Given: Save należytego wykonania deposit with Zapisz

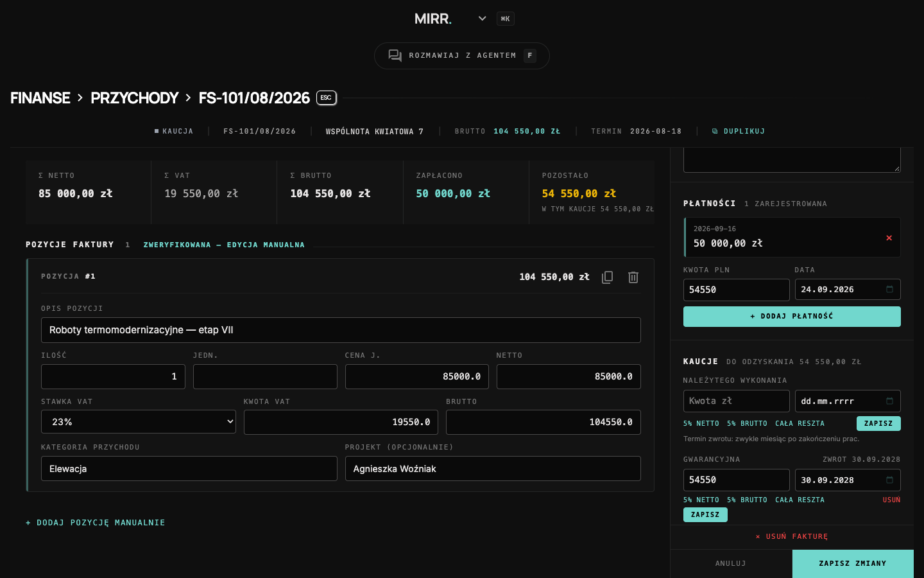Looking at the screenshot, I should point(878,423).
